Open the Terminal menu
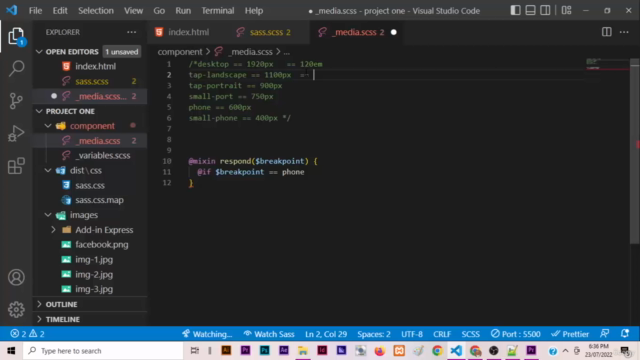This screenshot has height=360, width=640. click(218, 11)
